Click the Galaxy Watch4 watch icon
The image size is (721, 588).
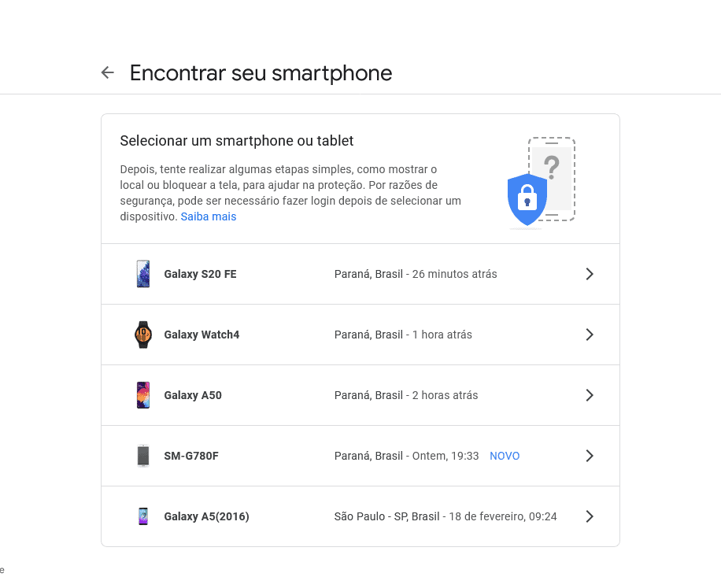click(x=143, y=334)
